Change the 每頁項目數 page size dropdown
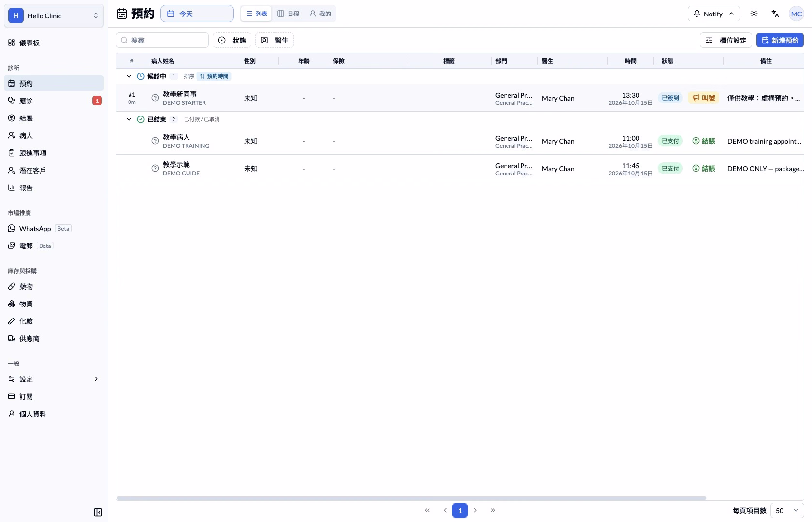The width and height of the screenshot is (812, 522). click(x=787, y=510)
